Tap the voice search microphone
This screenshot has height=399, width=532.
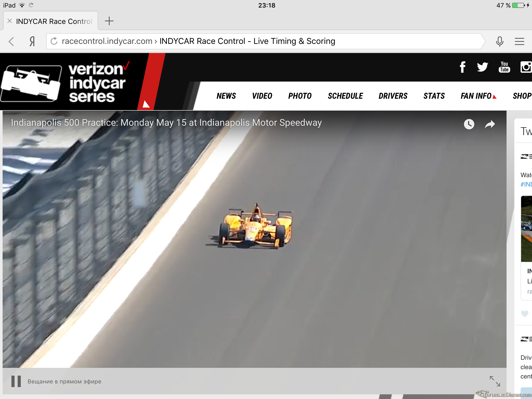[500, 41]
